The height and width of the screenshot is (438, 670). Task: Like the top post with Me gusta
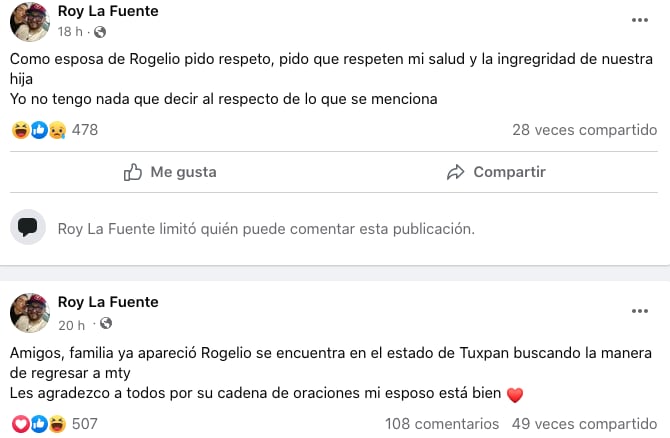click(170, 172)
